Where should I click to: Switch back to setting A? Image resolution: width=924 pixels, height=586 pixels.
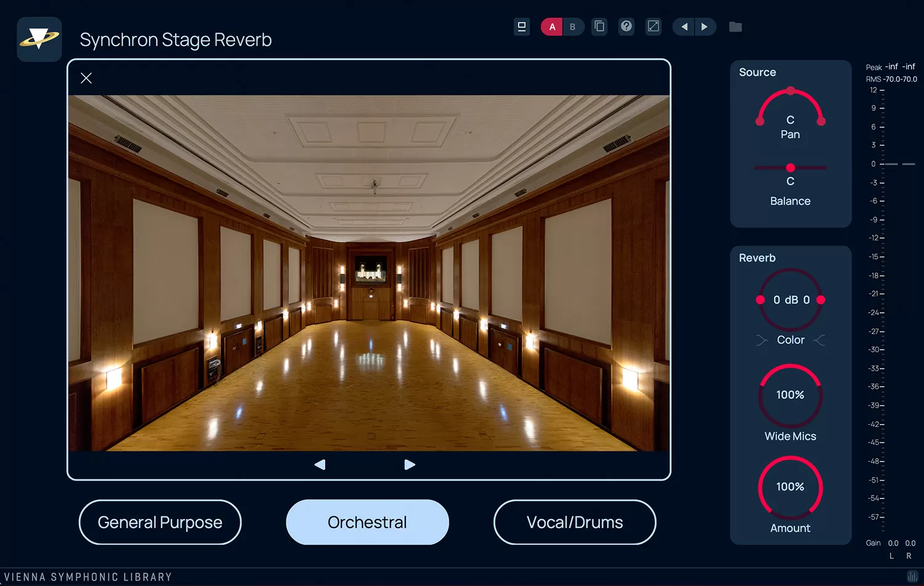click(551, 26)
